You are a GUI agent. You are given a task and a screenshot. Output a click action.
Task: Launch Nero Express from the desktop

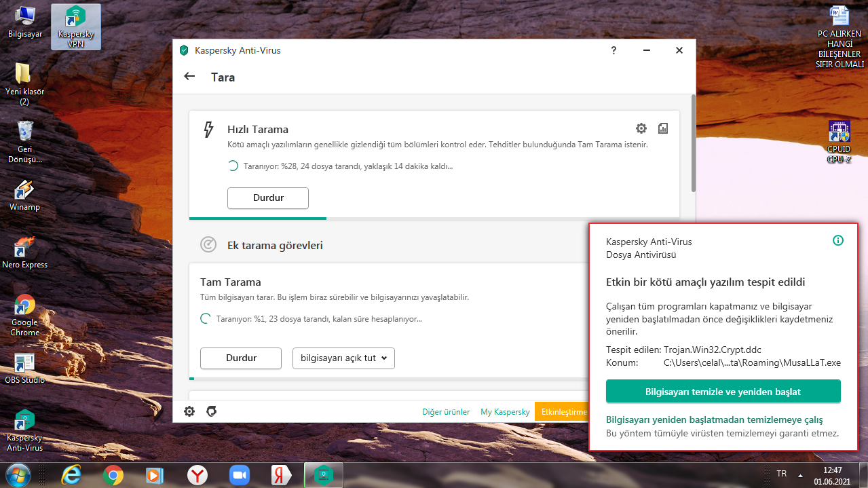click(24, 252)
